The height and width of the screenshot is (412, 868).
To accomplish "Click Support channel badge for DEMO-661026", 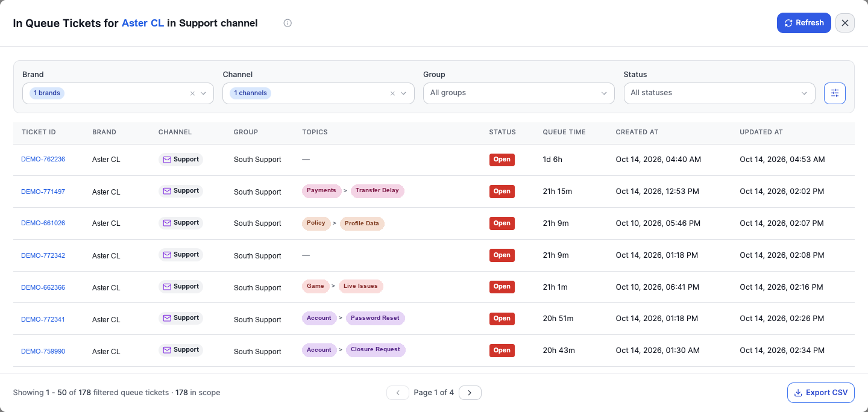I will (x=181, y=223).
